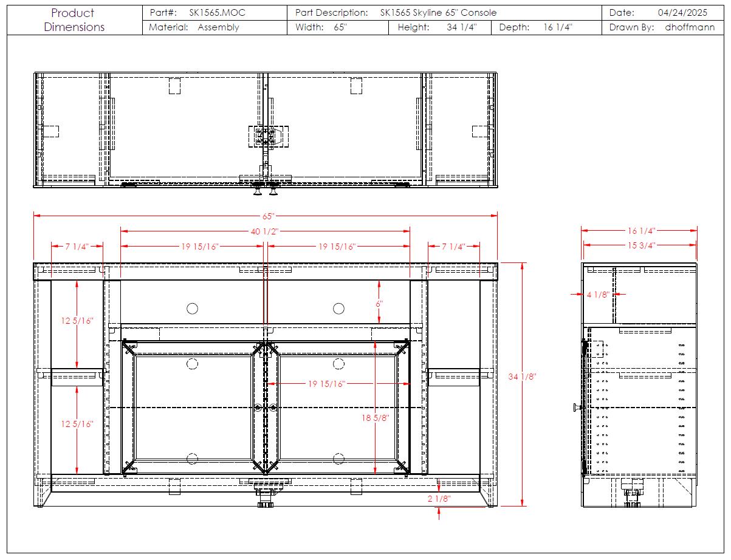Click the Part Description SK1565 Skyline 65" Console

[x=438, y=13]
